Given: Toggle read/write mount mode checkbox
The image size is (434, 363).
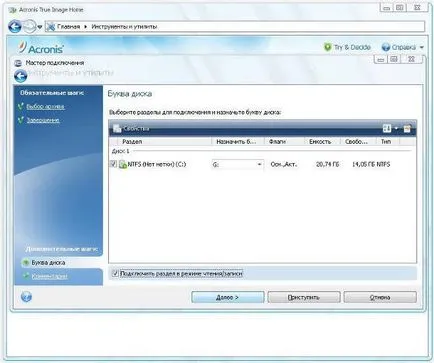Looking at the screenshot, I should [115, 273].
